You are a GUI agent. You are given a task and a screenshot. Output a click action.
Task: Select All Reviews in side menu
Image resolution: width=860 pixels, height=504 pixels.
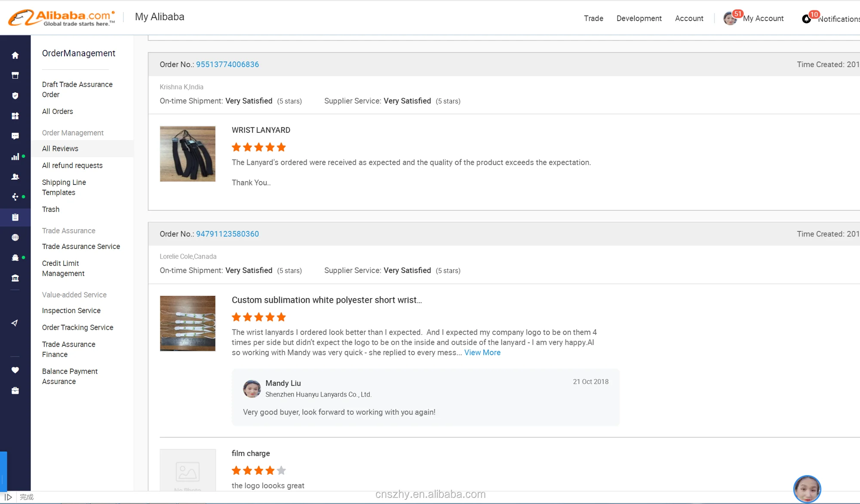pyautogui.click(x=60, y=149)
